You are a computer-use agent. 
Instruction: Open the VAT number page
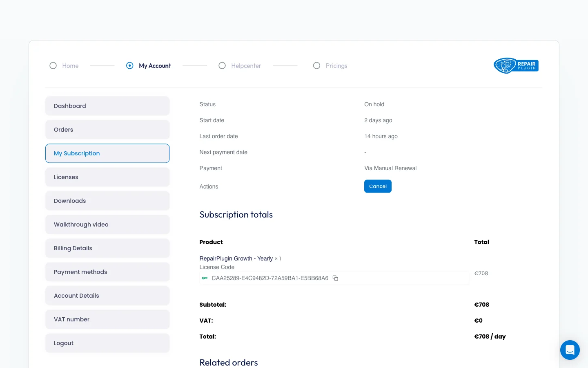107,319
